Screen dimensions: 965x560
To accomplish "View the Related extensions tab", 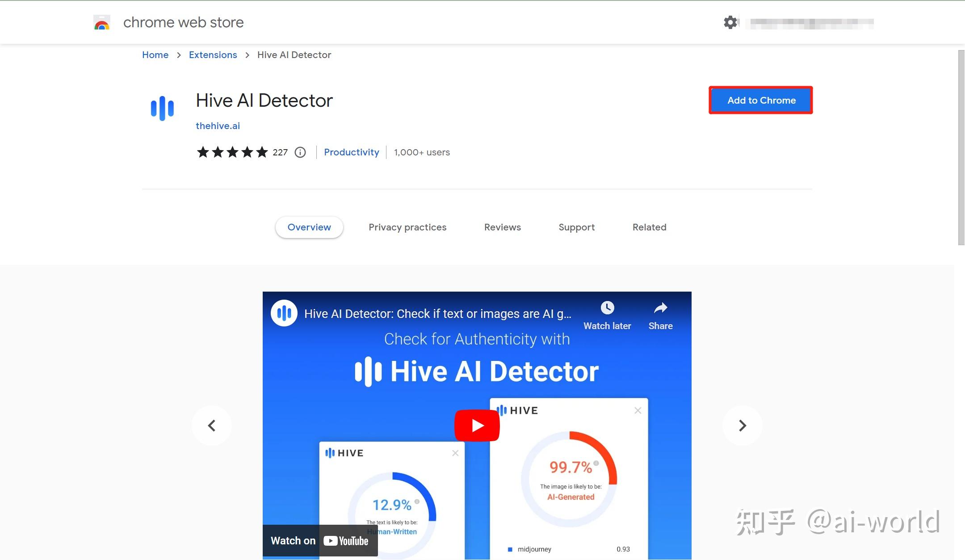I will [x=649, y=227].
